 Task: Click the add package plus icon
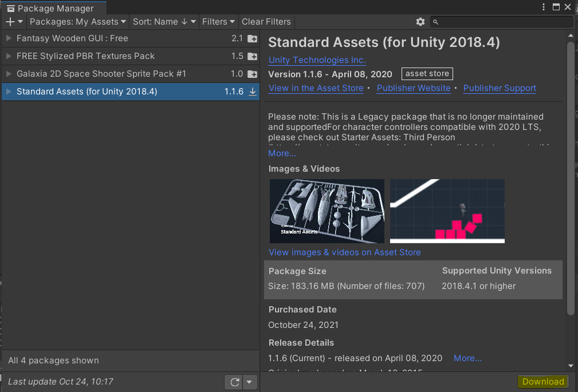point(10,22)
